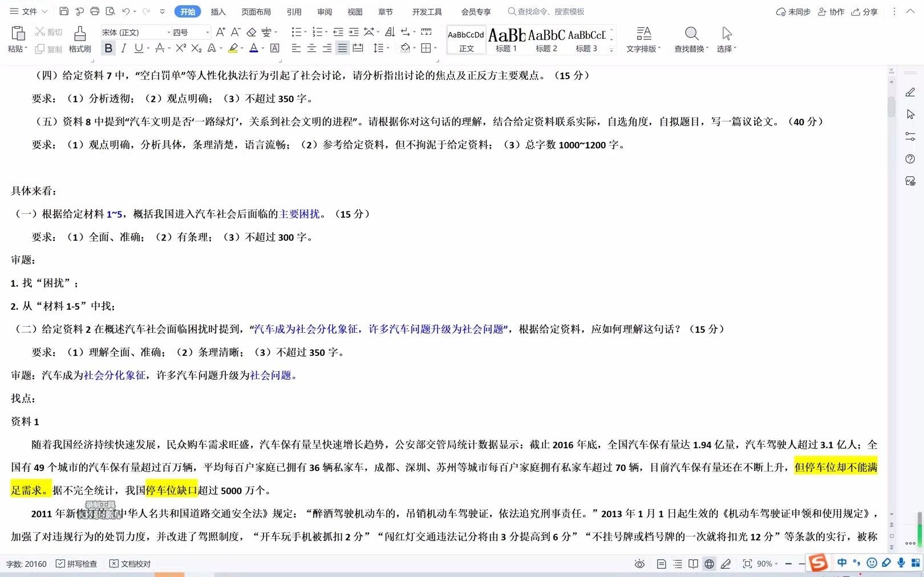
Task: Expand the styles gallery more arrow
Action: [x=611, y=50]
